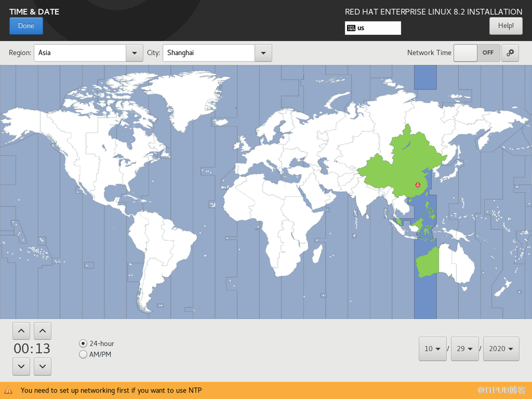Viewport: 532px width, 399px height.
Task: Open NTP server settings gear icon
Action: click(x=510, y=53)
